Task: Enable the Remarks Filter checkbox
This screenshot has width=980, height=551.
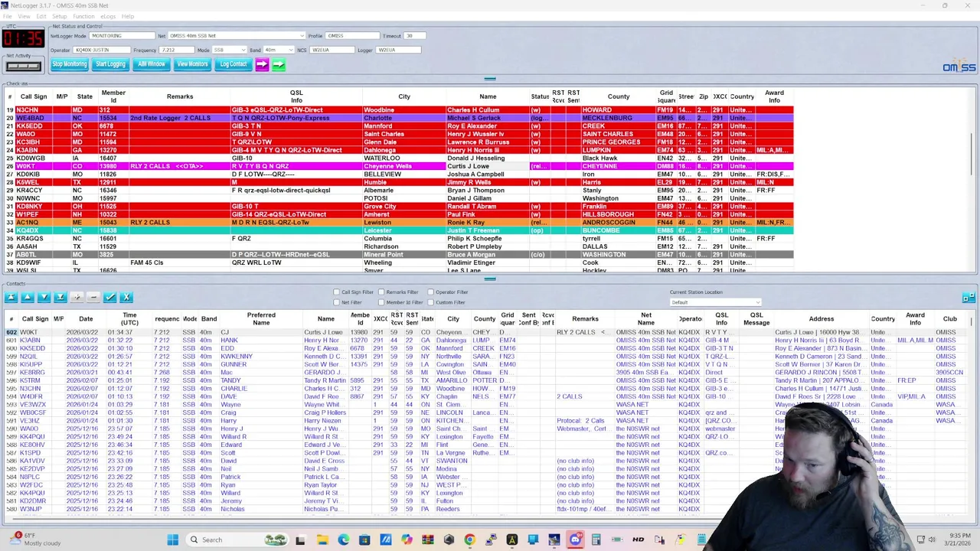Action: pos(381,292)
